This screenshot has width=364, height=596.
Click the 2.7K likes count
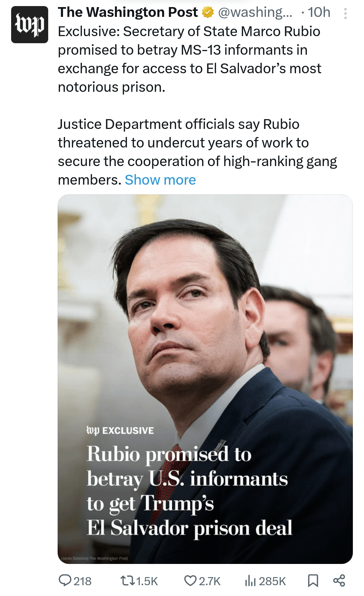coord(210,581)
